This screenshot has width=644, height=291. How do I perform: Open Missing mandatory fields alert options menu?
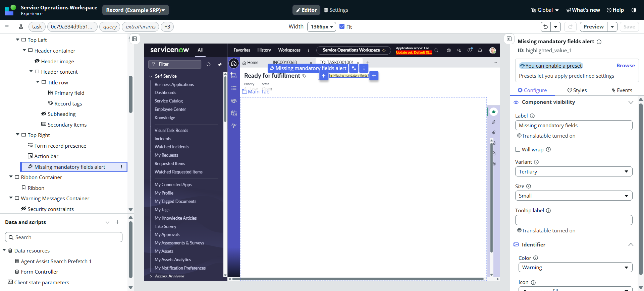click(121, 167)
